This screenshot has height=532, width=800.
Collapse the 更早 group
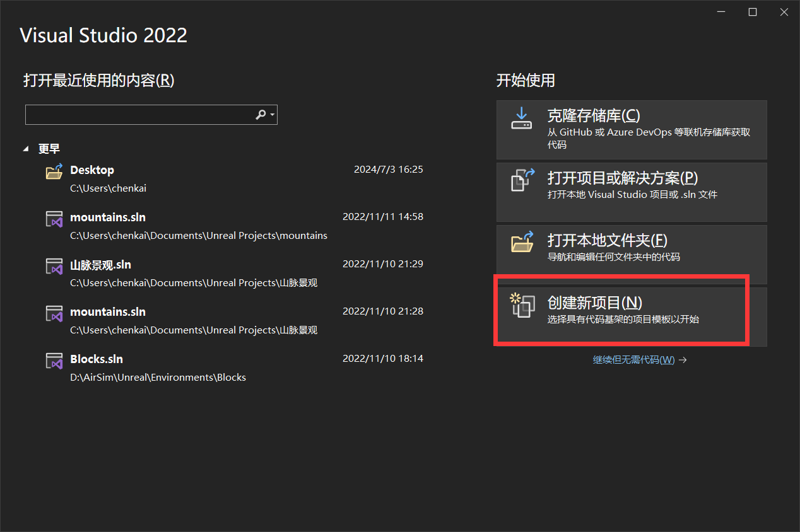tap(26, 149)
